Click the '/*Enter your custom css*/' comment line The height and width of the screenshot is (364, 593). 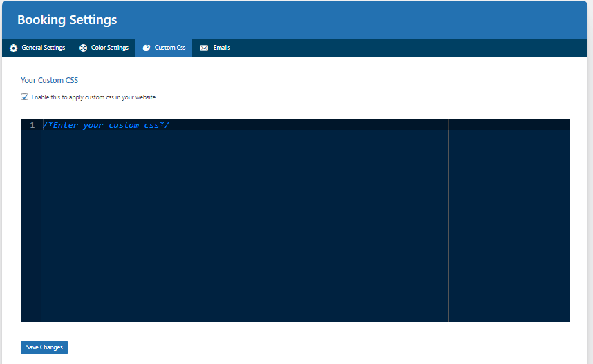tap(106, 125)
